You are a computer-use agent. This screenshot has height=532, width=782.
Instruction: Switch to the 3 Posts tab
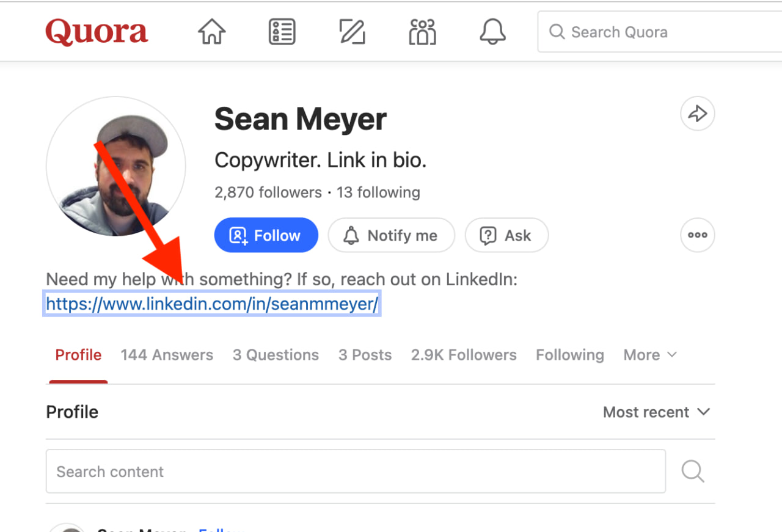(x=365, y=355)
